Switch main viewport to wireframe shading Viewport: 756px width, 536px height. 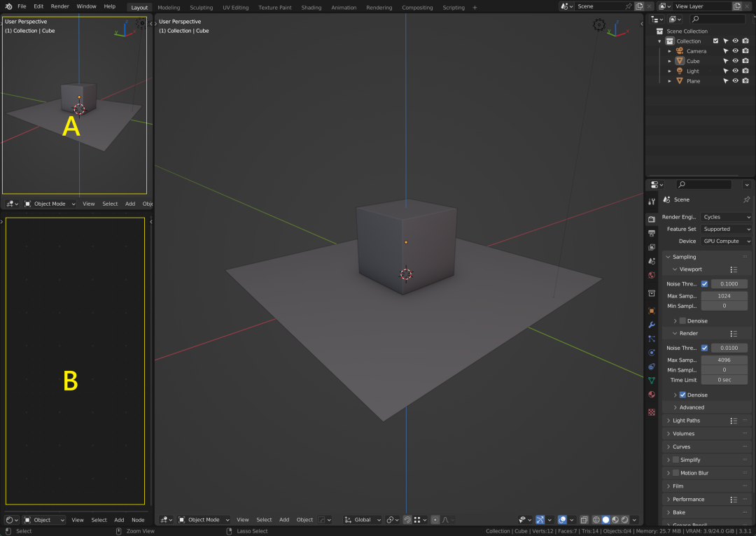tap(596, 520)
